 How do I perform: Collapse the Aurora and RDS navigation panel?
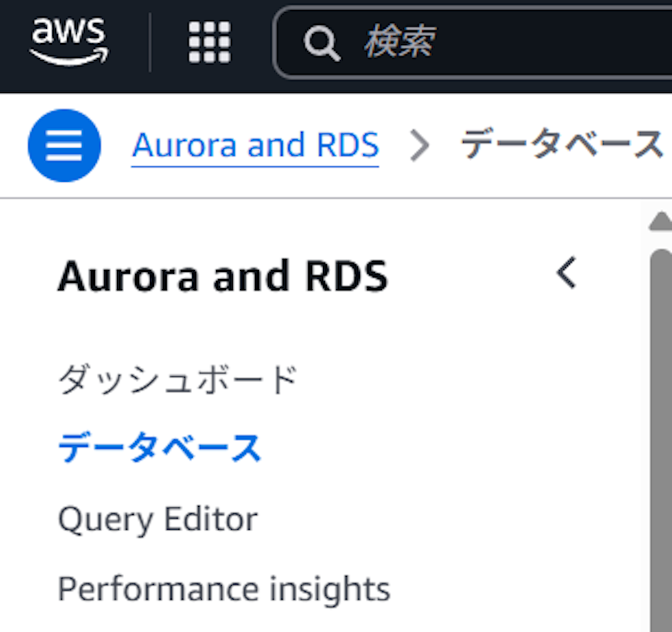[x=566, y=273]
